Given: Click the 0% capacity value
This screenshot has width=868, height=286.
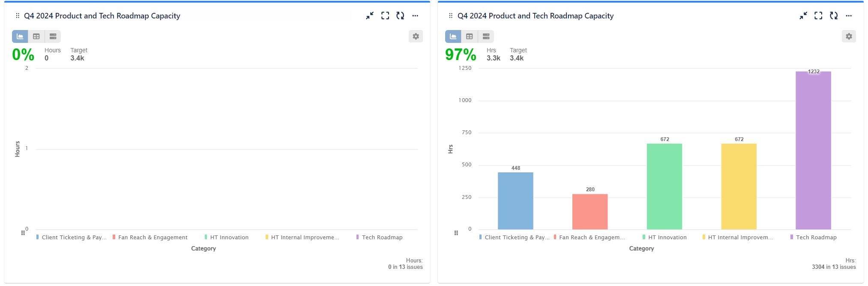Looking at the screenshot, I should pos(23,55).
